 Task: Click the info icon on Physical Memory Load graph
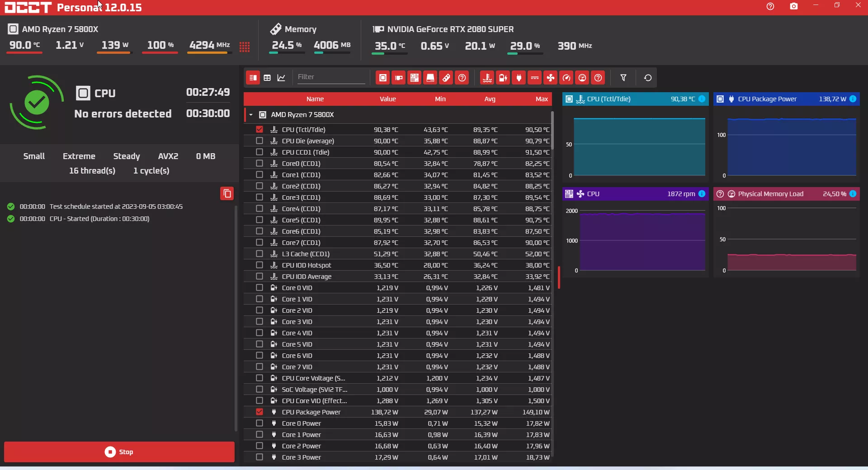click(853, 194)
